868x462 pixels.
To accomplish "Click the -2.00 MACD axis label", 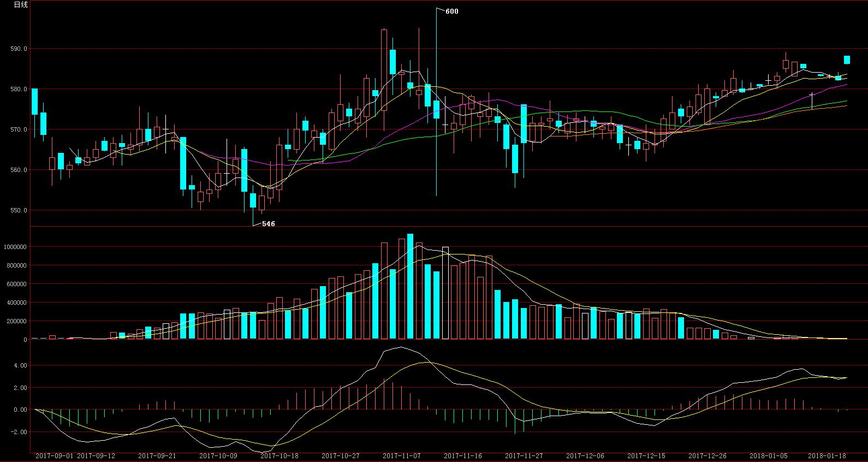I will click(x=19, y=432).
